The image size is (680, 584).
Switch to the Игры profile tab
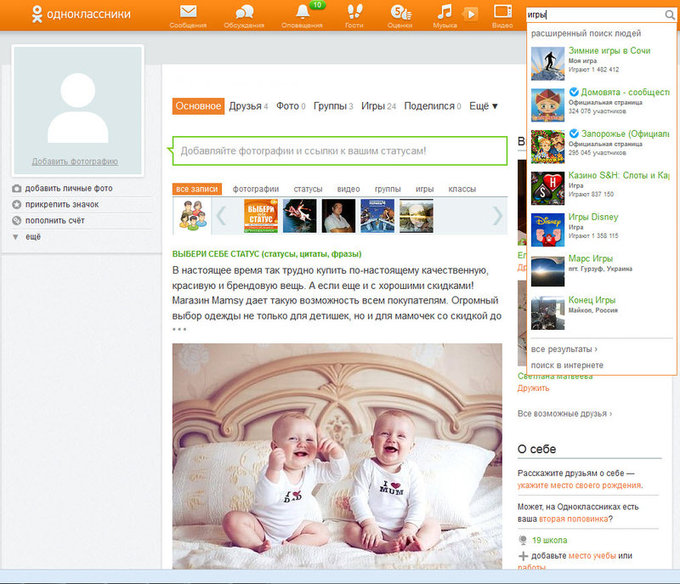(379, 106)
